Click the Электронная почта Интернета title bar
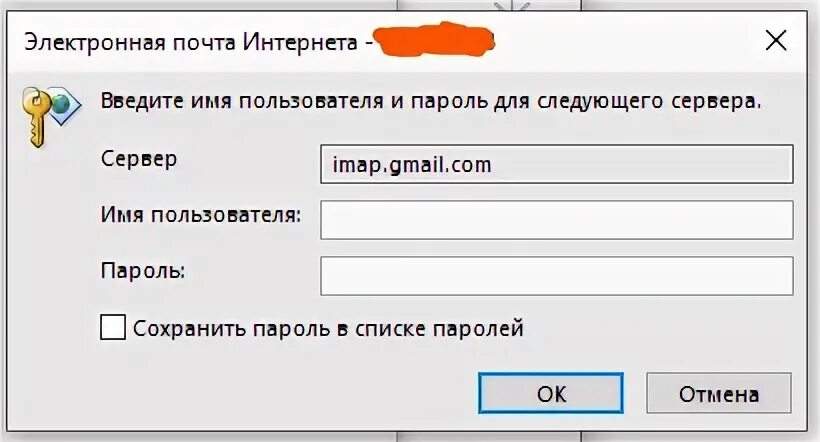Screen dimensions: 820x442 tap(190, 42)
